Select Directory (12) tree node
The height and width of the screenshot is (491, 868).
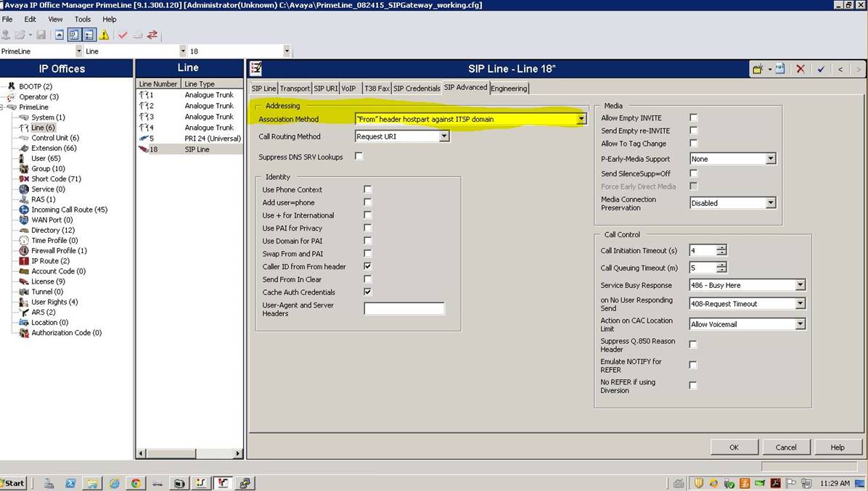tap(53, 230)
